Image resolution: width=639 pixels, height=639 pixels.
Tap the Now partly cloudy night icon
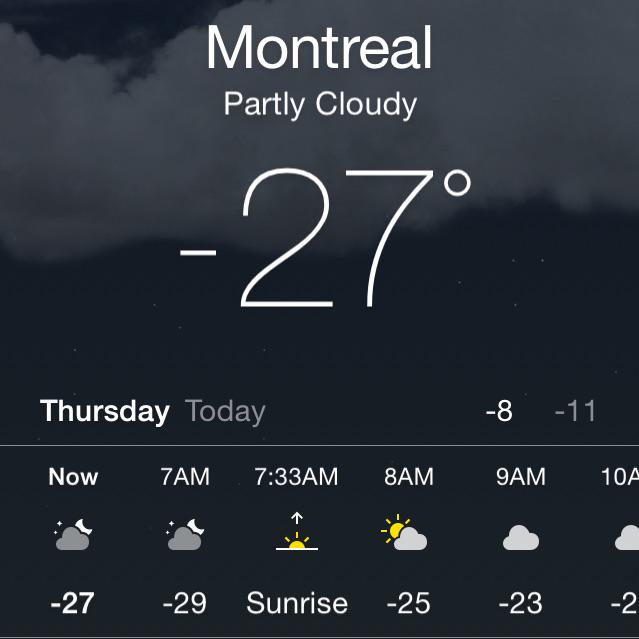coord(73,535)
